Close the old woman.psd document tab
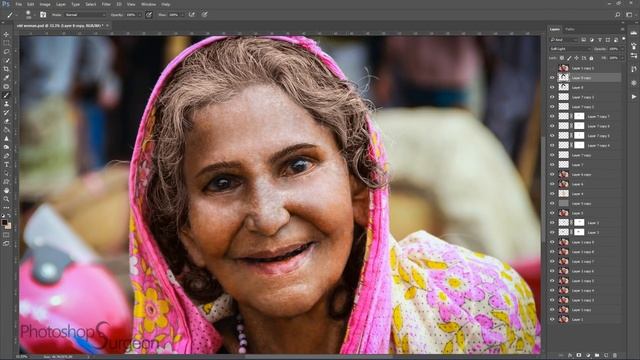This screenshot has height=360, width=640. point(108,26)
